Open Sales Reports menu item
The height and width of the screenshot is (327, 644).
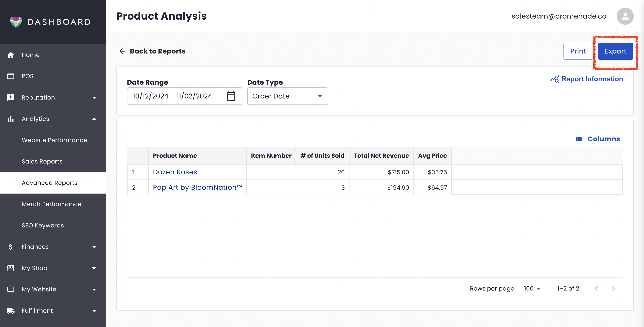point(53,162)
